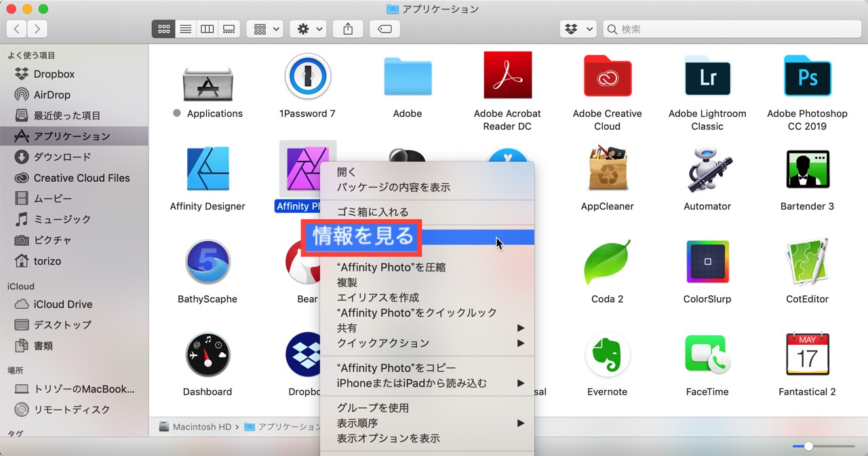This screenshot has width=868, height=456.
Task: Open the Dropbox toolbar dropdown
Action: click(x=578, y=29)
